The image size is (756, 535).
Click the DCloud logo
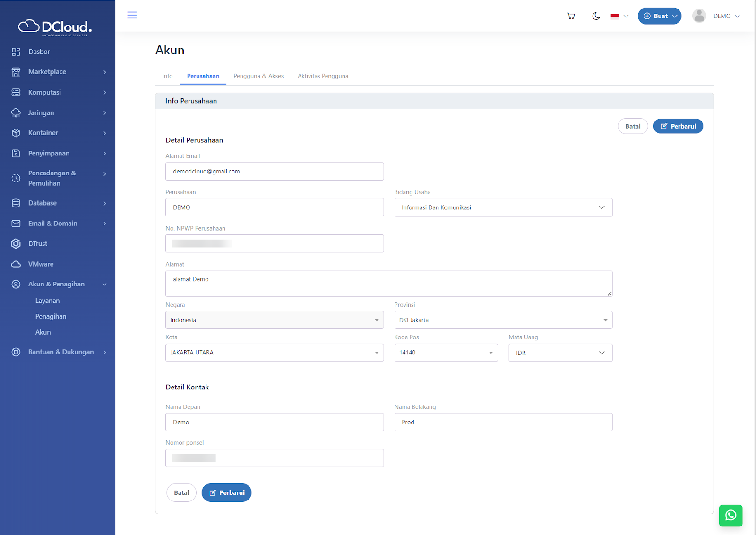pyautogui.click(x=55, y=27)
